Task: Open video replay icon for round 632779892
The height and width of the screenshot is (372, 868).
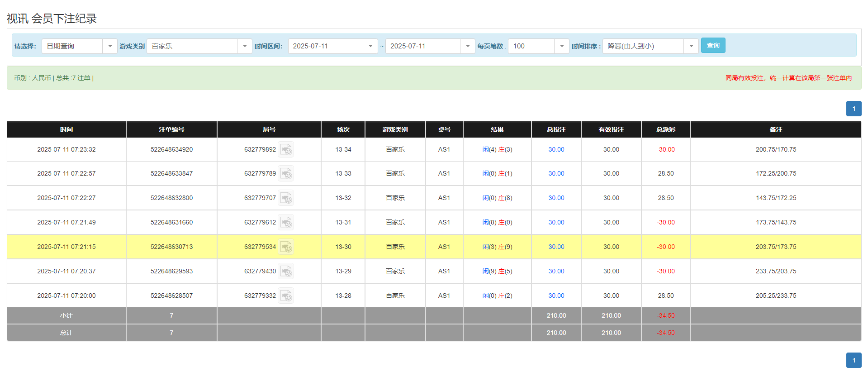Action: [286, 150]
